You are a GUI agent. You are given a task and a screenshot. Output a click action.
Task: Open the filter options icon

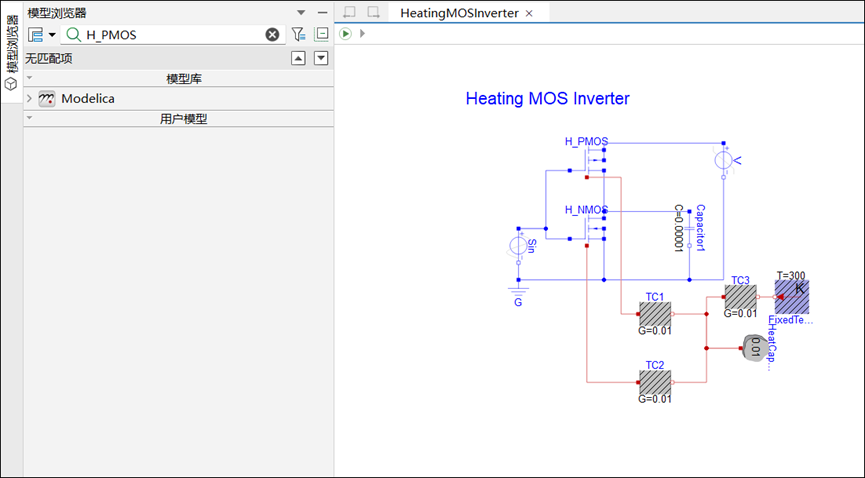click(x=298, y=34)
